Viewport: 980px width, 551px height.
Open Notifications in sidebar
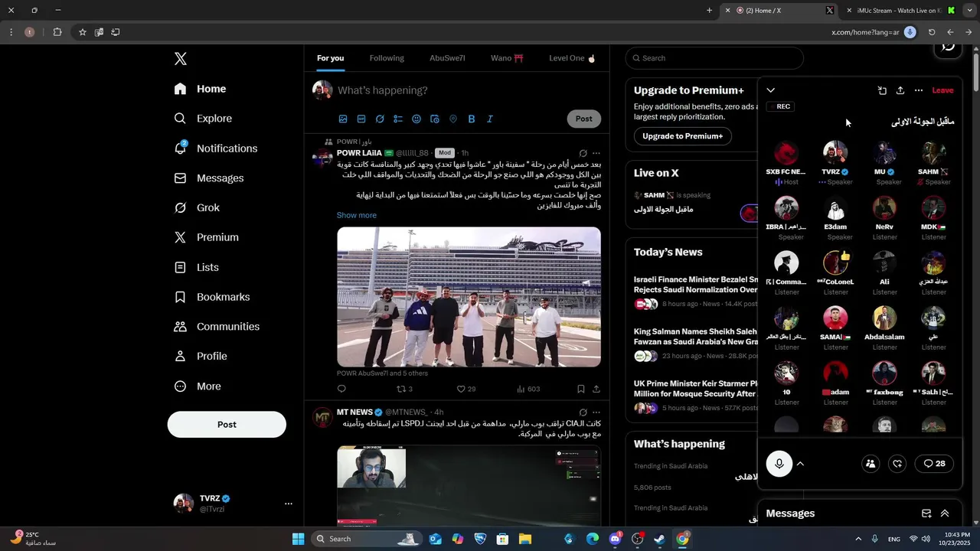(x=216, y=148)
